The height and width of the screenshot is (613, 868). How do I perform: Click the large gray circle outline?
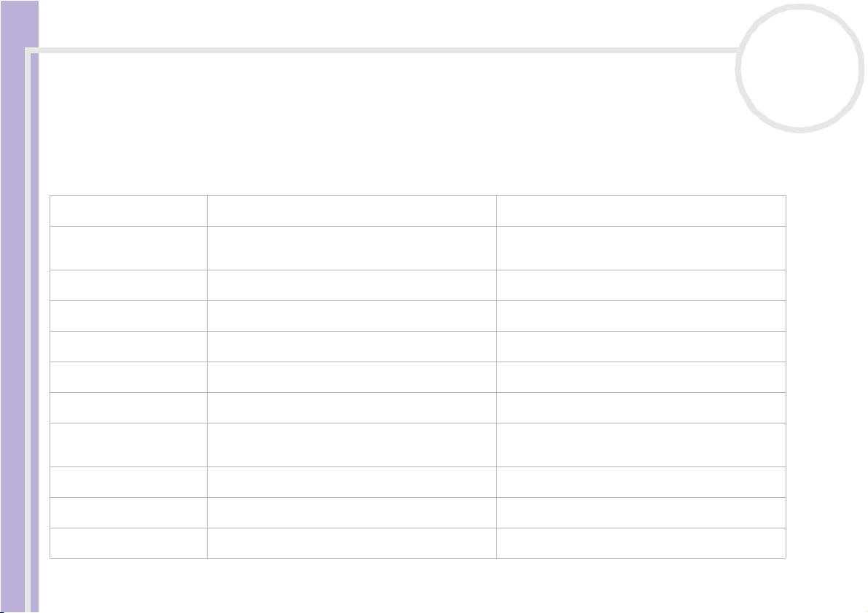(x=799, y=69)
